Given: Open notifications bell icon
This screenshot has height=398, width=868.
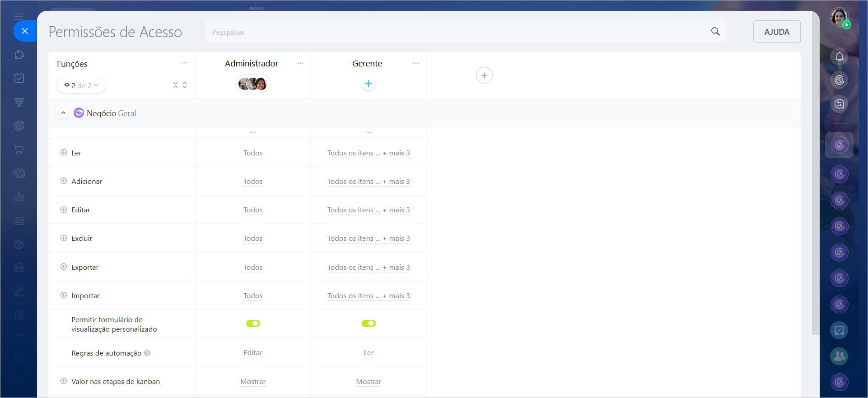Looking at the screenshot, I should click(x=840, y=56).
